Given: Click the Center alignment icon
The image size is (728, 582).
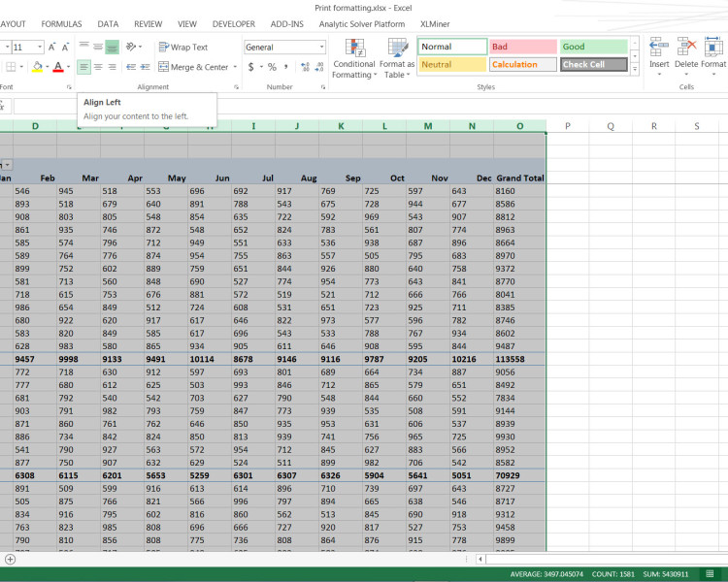Looking at the screenshot, I should click(98, 67).
